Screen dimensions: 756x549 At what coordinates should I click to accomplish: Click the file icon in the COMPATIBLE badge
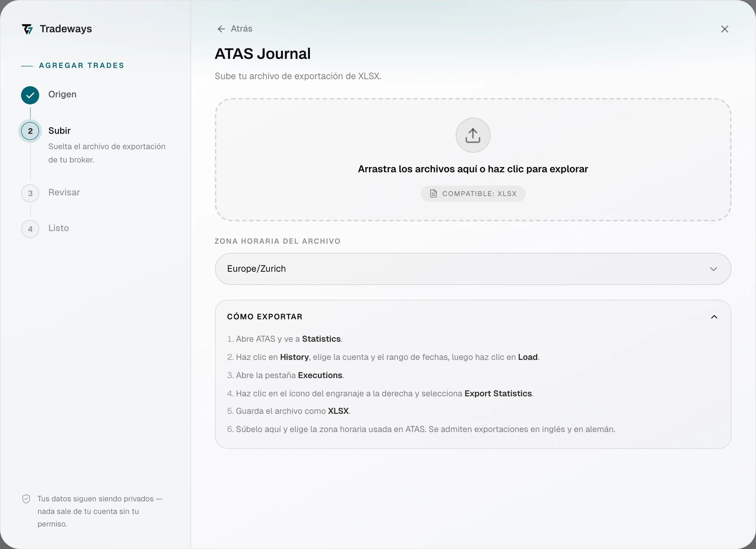coord(434,193)
